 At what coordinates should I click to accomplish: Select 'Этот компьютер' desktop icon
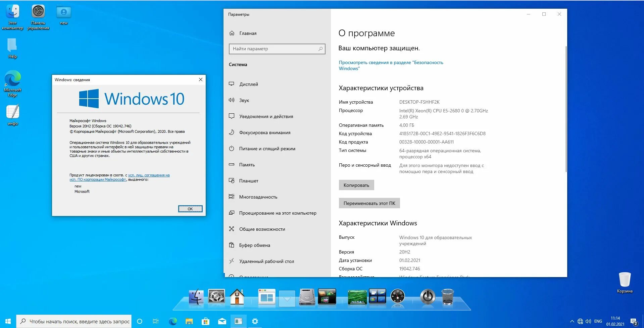(12, 17)
